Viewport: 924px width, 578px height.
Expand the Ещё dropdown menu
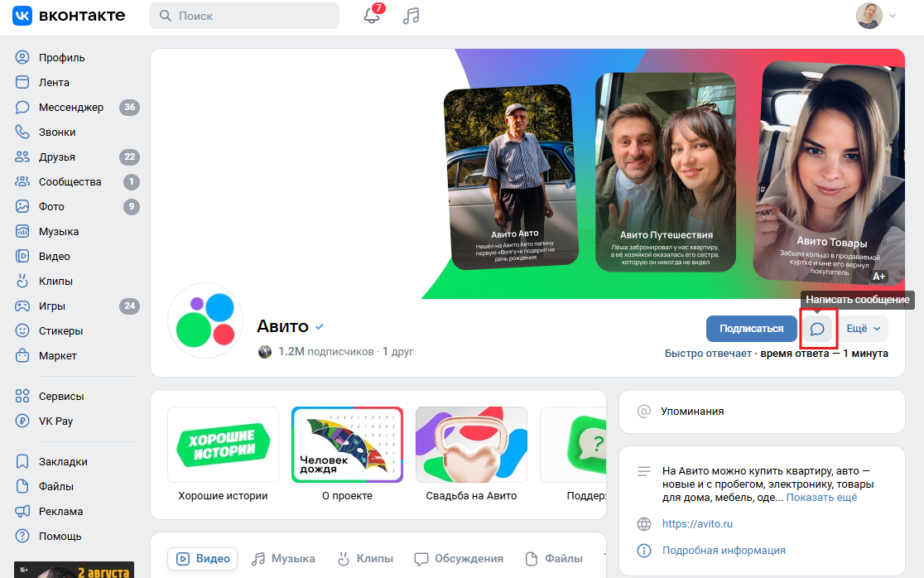(863, 329)
